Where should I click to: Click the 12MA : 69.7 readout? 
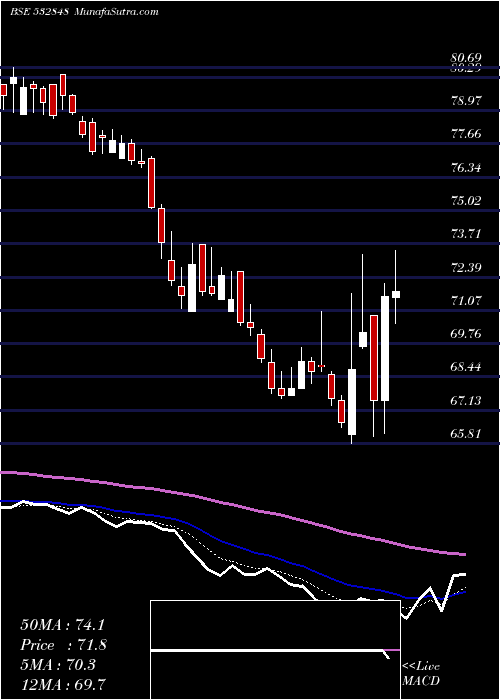pyautogui.click(x=63, y=685)
